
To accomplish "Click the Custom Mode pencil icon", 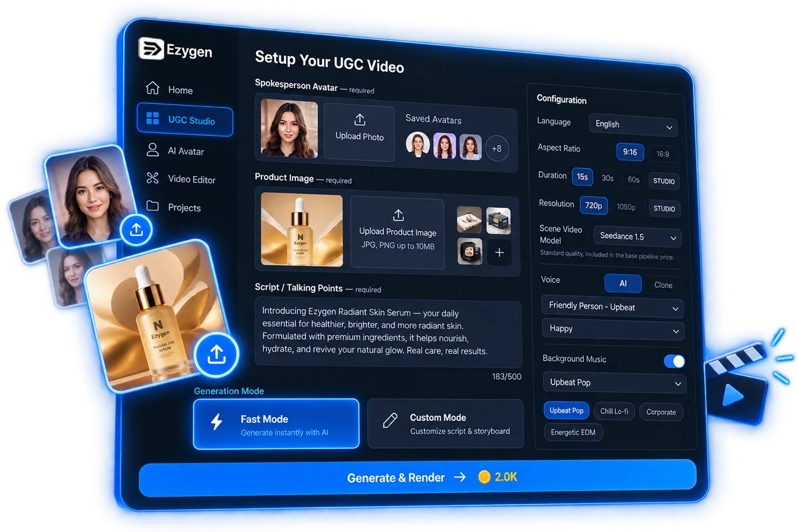I will (x=390, y=420).
